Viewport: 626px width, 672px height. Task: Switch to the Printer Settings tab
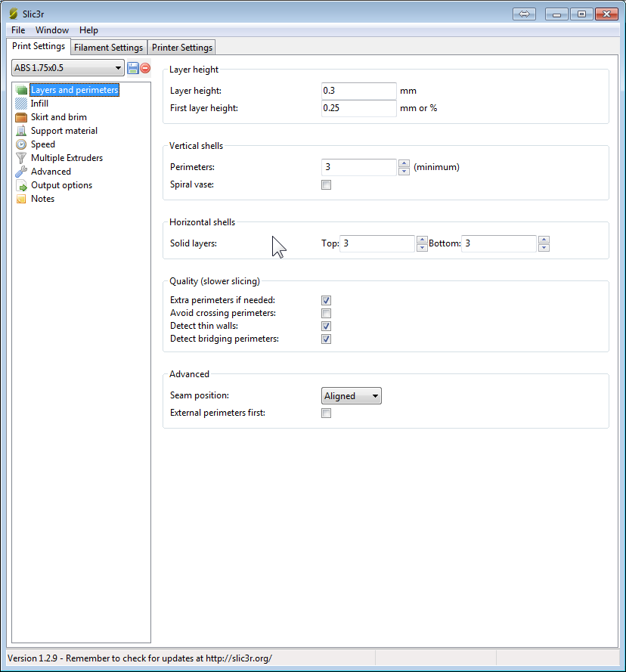181,48
